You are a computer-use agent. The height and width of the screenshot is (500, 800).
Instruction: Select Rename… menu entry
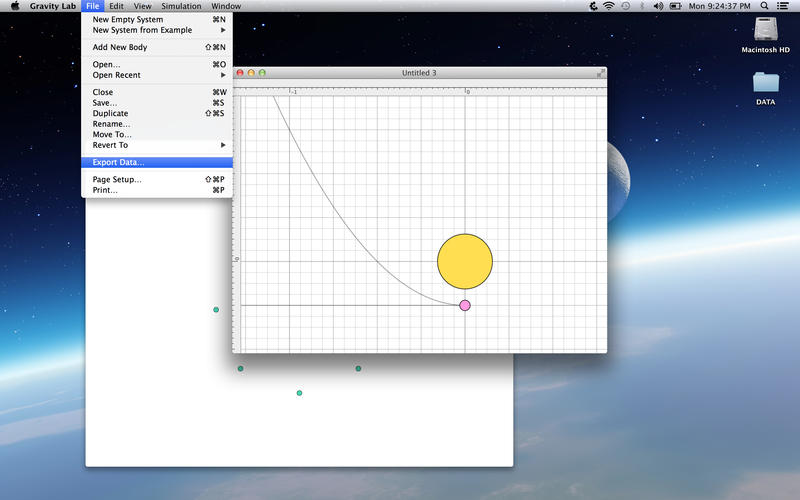157,124
